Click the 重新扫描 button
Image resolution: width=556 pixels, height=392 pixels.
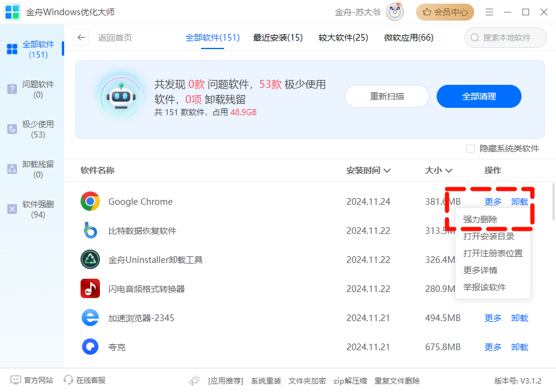[x=387, y=96]
